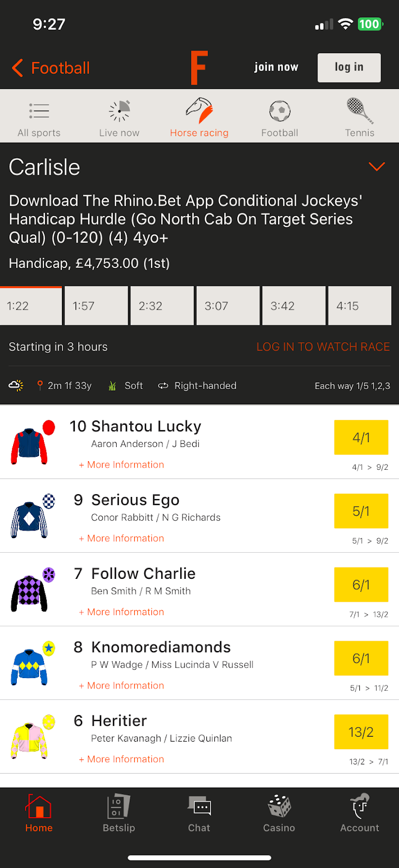
Task: Open the Chat speech bubble icon
Action: coord(199,807)
